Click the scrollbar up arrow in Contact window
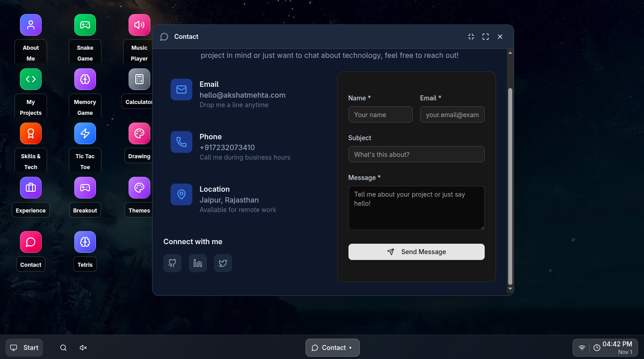Screen dimensions: 644x359 510,53
